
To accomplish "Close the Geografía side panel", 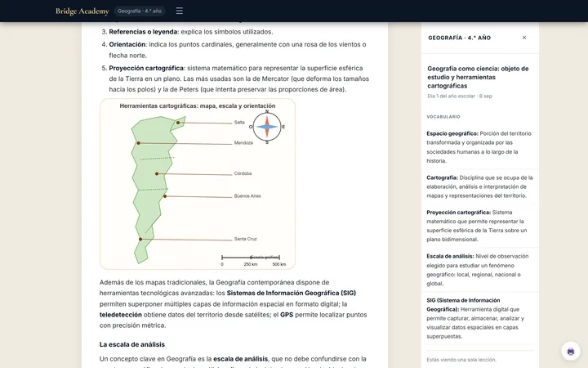I will pyautogui.click(x=524, y=38).
